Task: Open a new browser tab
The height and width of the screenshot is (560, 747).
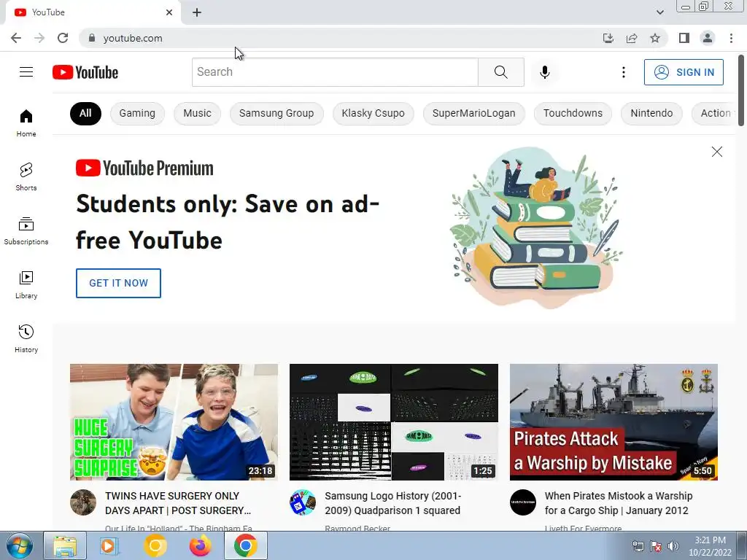Action: click(197, 12)
